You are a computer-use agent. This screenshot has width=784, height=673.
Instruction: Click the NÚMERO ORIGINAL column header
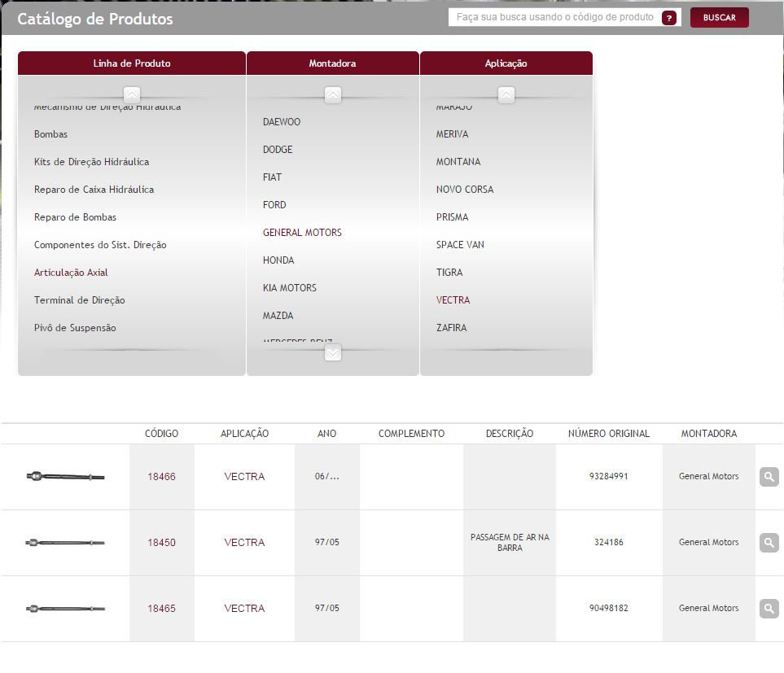(x=608, y=434)
